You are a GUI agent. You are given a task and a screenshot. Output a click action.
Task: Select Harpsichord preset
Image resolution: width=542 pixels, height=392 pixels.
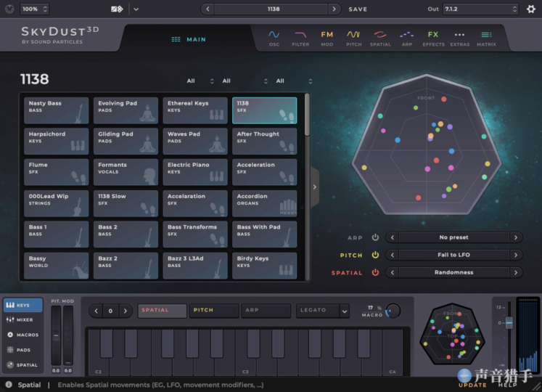(x=57, y=141)
